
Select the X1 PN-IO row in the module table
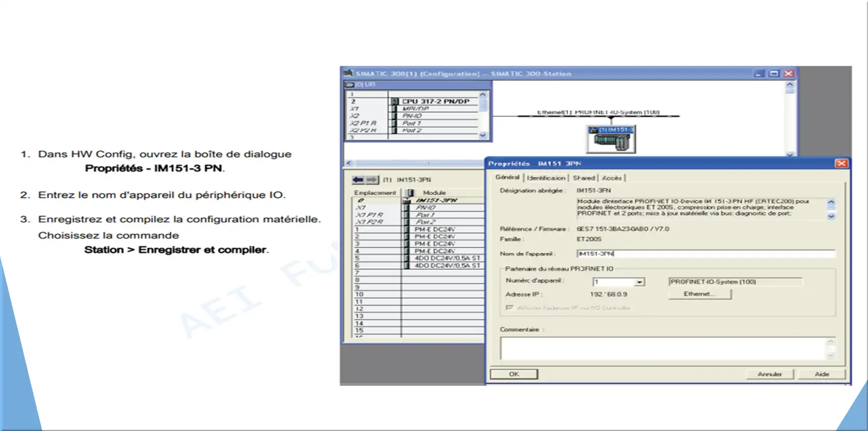coord(418,208)
